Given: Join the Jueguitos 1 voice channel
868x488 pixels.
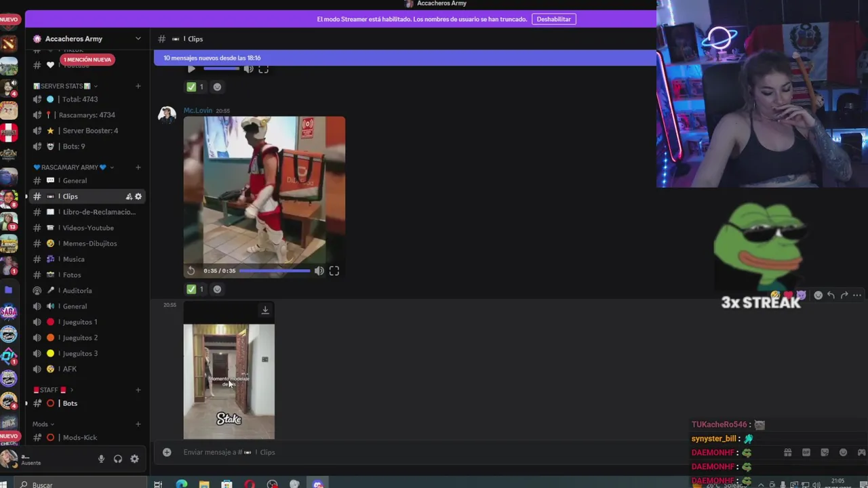Looking at the screenshot, I should pyautogui.click(x=87, y=322).
